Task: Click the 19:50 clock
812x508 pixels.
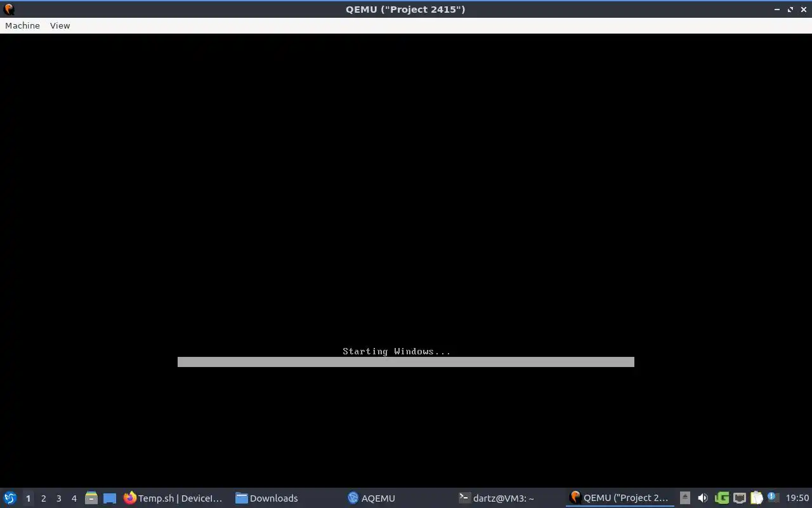Action: click(797, 498)
